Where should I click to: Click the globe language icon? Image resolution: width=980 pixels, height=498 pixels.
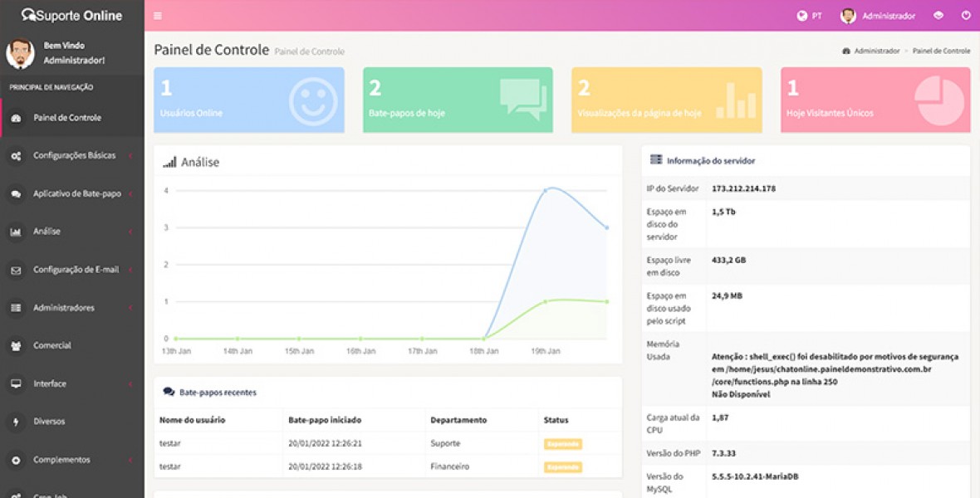(802, 16)
